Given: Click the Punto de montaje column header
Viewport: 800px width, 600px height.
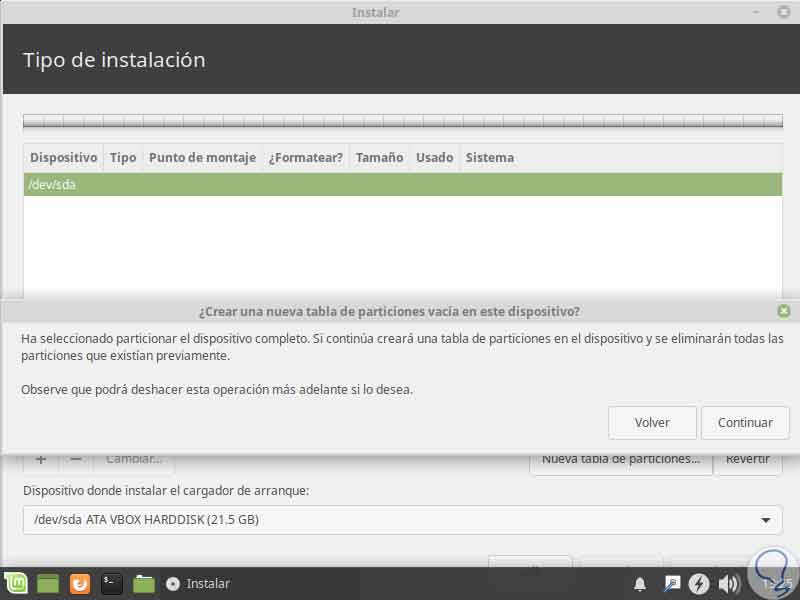Looking at the screenshot, I should pyautogui.click(x=202, y=157).
